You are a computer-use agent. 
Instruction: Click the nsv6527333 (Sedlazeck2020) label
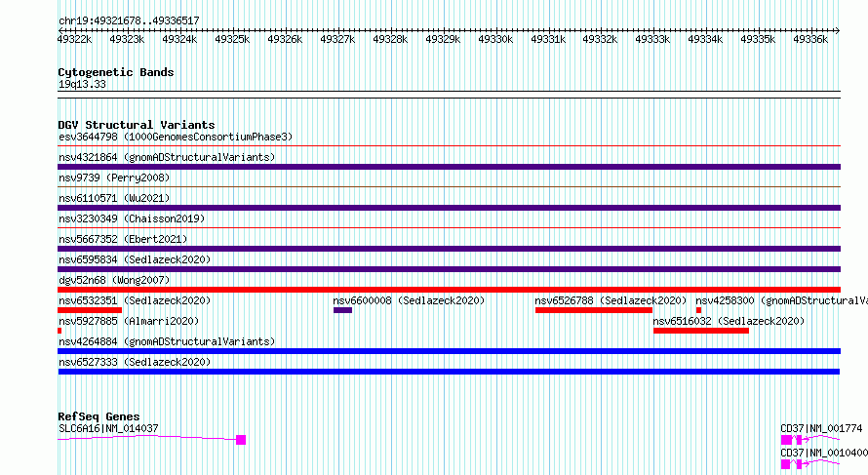pyautogui.click(x=135, y=362)
